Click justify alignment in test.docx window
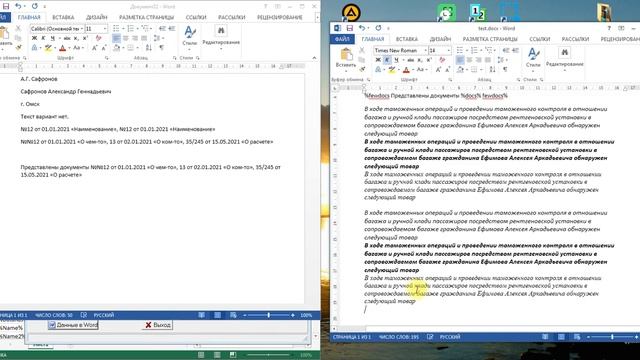 pos(487,60)
